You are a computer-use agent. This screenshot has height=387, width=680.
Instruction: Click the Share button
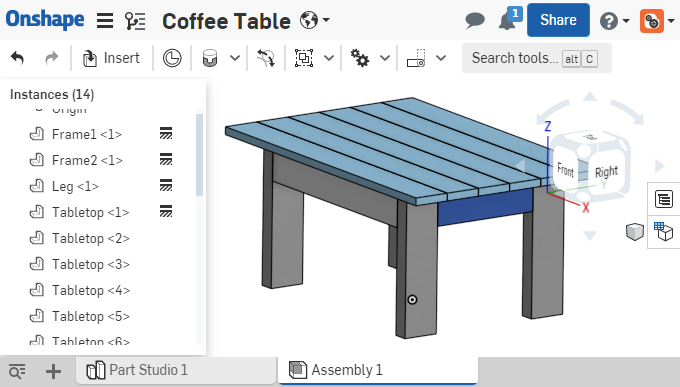pos(558,20)
